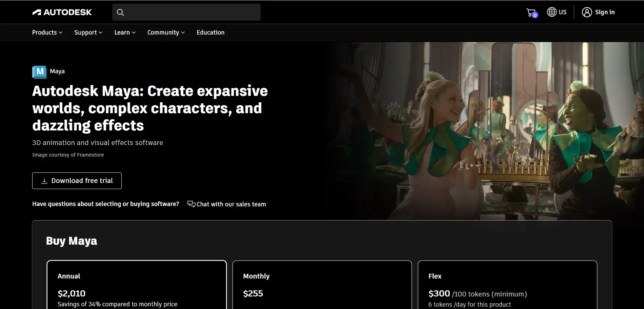Select the Annual plan card
The width and height of the screenshot is (644, 309).
click(x=137, y=285)
